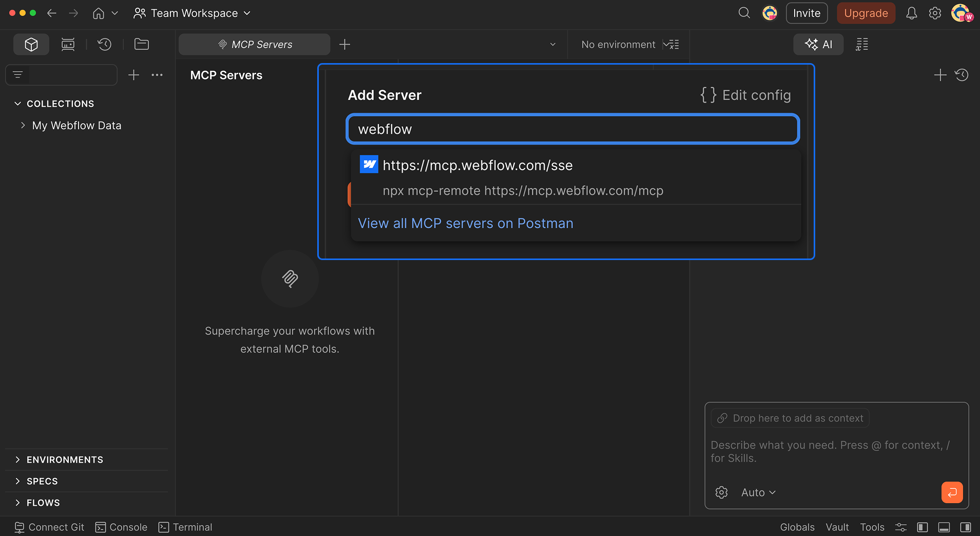Viewport: 980px width, 536px height.
Task: Open AI chat settings gear
Action: click(x=721, y=492)
